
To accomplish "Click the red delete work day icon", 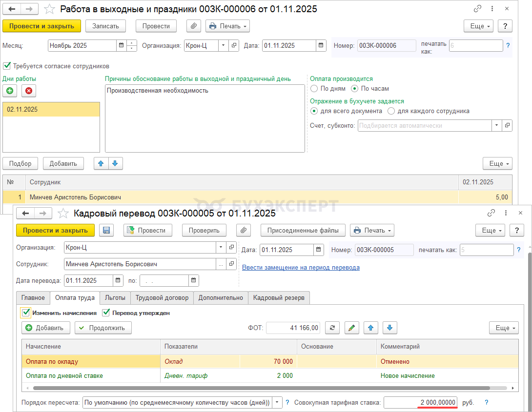I will click(x=29, y=91).
